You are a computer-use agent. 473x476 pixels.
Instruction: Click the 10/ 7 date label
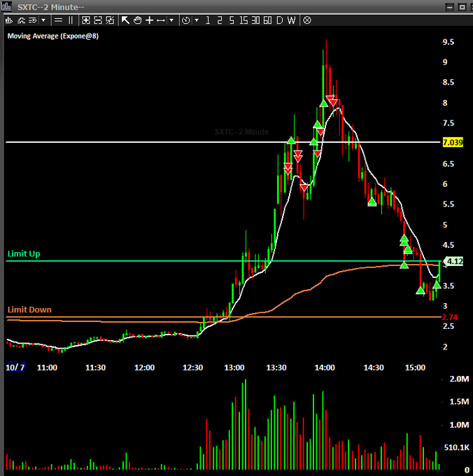(x=15, y=367)
